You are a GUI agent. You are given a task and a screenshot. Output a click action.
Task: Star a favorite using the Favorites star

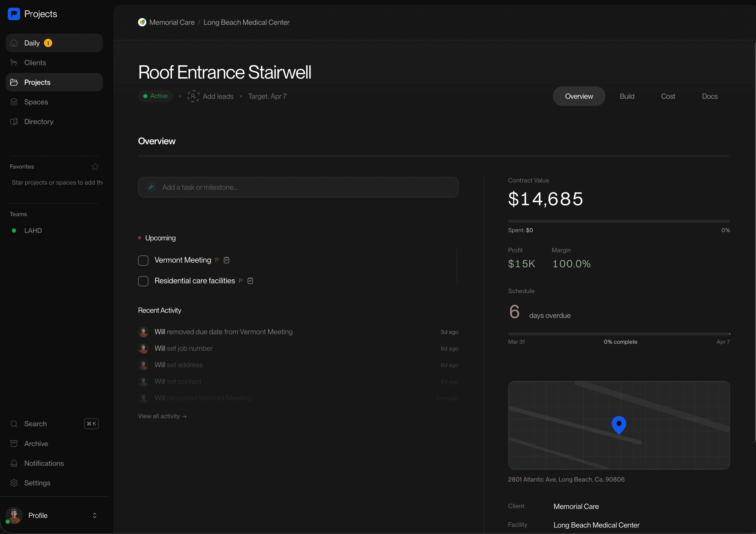click(95, 166)
